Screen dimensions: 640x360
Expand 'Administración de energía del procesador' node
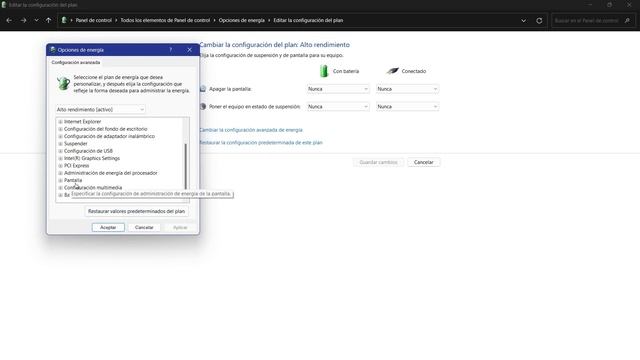60,173
